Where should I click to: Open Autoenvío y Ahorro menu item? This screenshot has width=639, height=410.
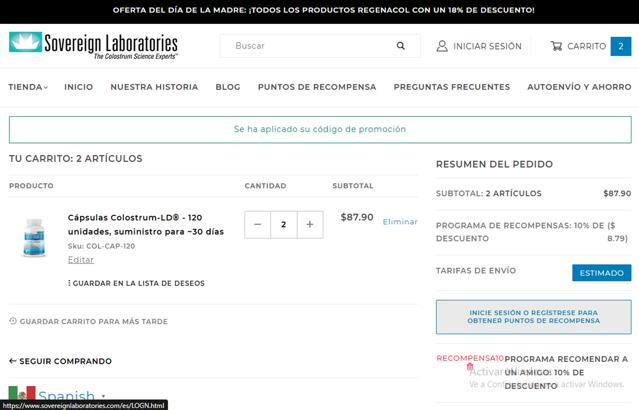point(579,87)
